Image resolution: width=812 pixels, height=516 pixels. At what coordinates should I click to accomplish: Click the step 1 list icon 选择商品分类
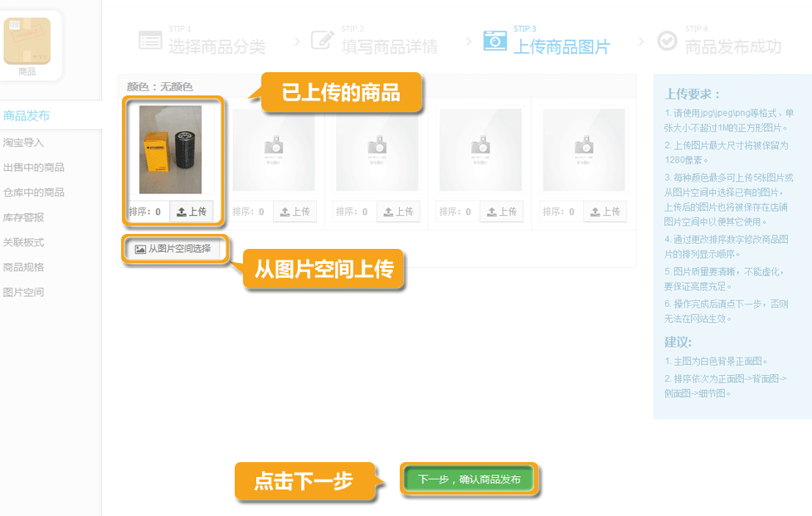(x=150, y=41)
